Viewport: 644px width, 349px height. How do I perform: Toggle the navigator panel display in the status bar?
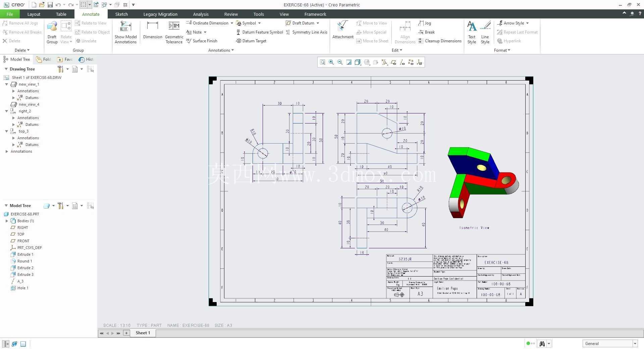pos(6,344)
